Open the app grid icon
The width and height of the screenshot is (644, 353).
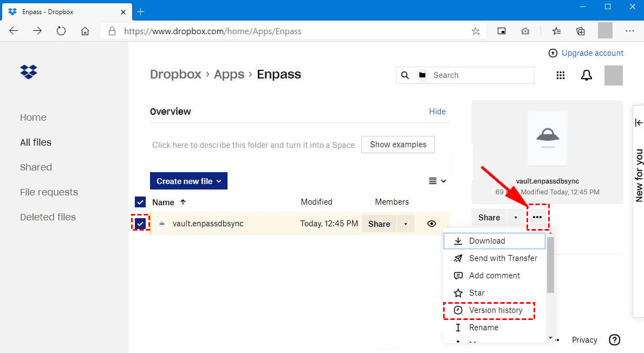point(561,76)
